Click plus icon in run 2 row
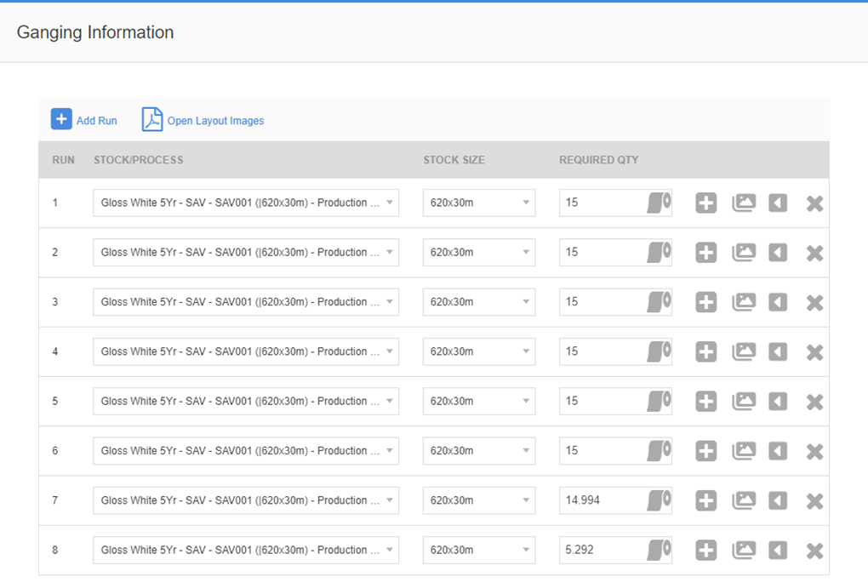This screenshot has width=868, height=588. click(705, 253)
